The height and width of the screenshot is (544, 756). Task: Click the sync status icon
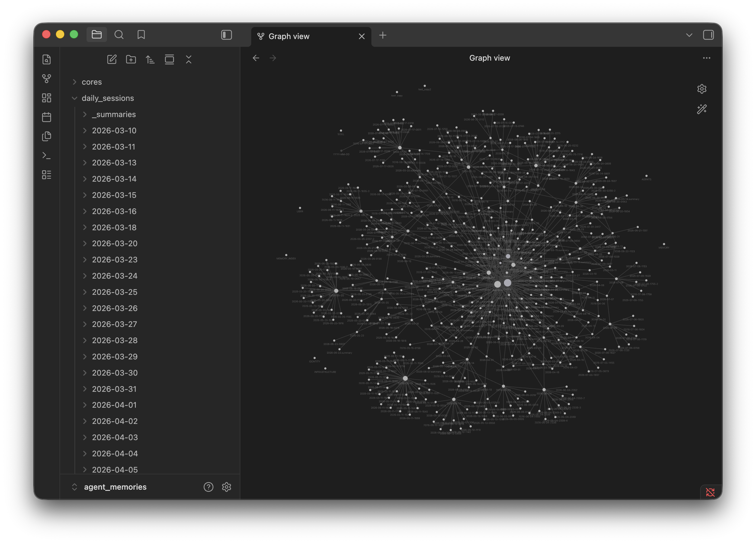710,492
